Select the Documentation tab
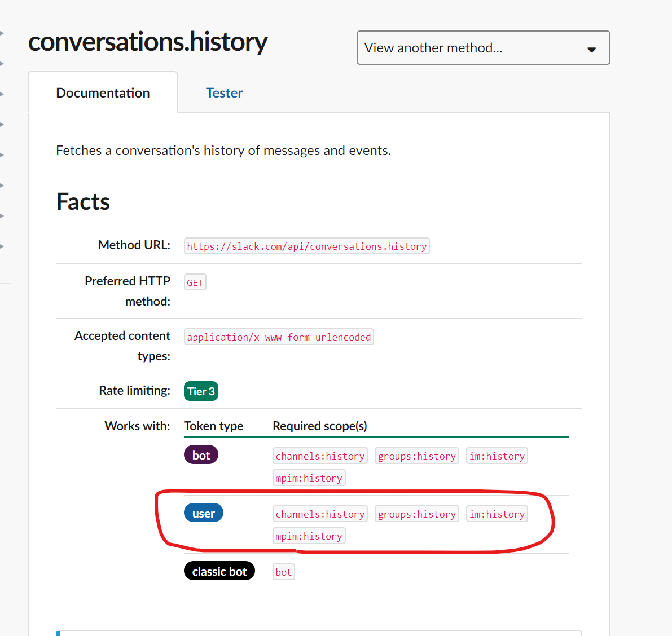Screen dimensions: 672x636 [102, 92]
